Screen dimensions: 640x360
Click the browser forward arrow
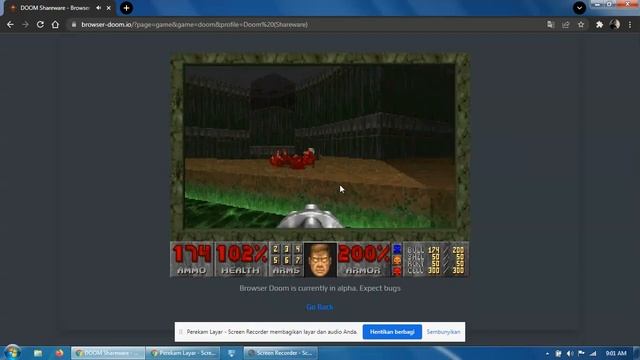(25, 24)
